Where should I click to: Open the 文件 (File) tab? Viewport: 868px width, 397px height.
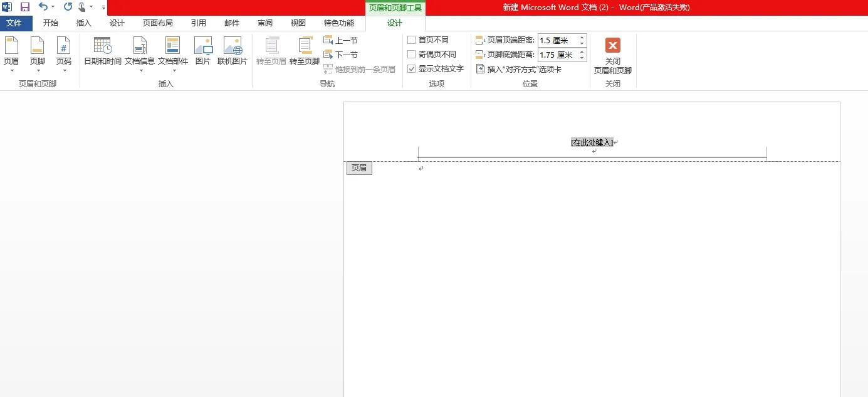14,23
